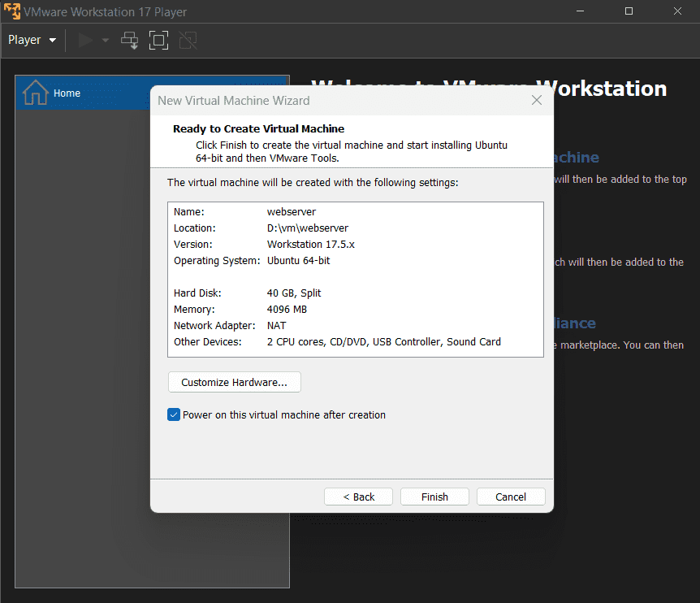Enter full screen mode via toolbar icon
Image resolution: width=700 pixels, height=603 pixels.
tap(158, 40)
